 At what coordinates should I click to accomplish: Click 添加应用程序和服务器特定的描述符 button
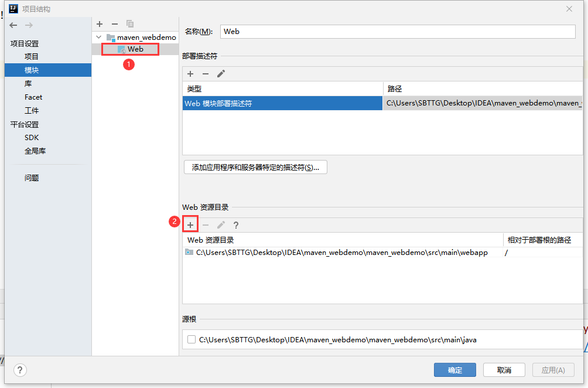(x=255, y=167)
